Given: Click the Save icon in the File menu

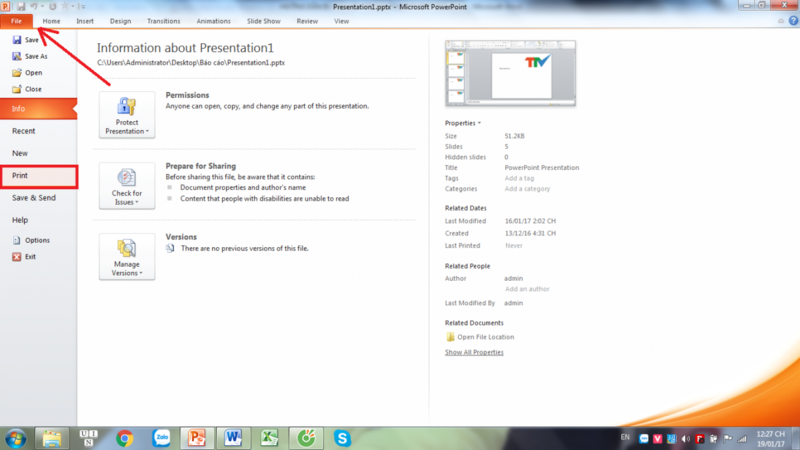Looking at the screenshot, I should [17, 40].
